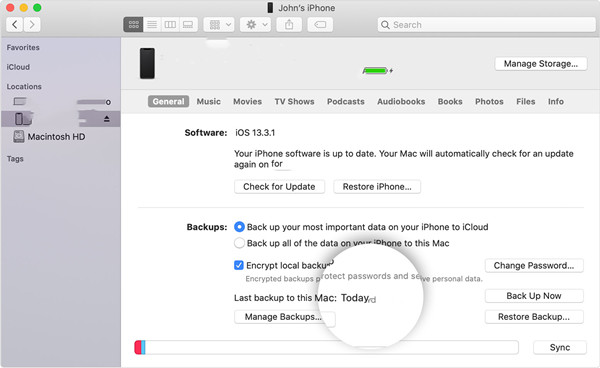Click the iPhone icon in window title
Screen dimensions: 600x368
click(x=270, y=8)
